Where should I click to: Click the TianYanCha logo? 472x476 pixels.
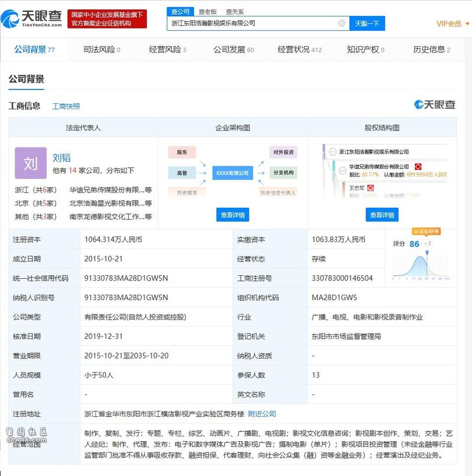pyautogui.click(x=31, y=18)
